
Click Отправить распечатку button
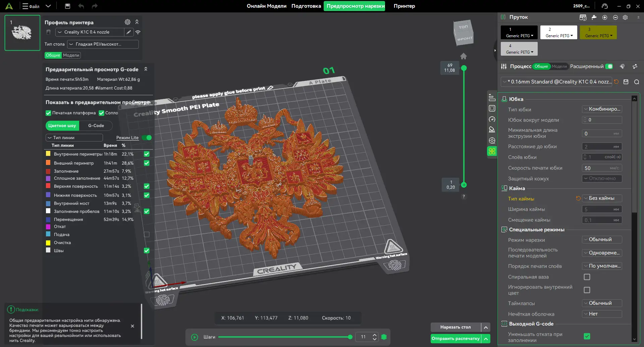coord(455,339)
